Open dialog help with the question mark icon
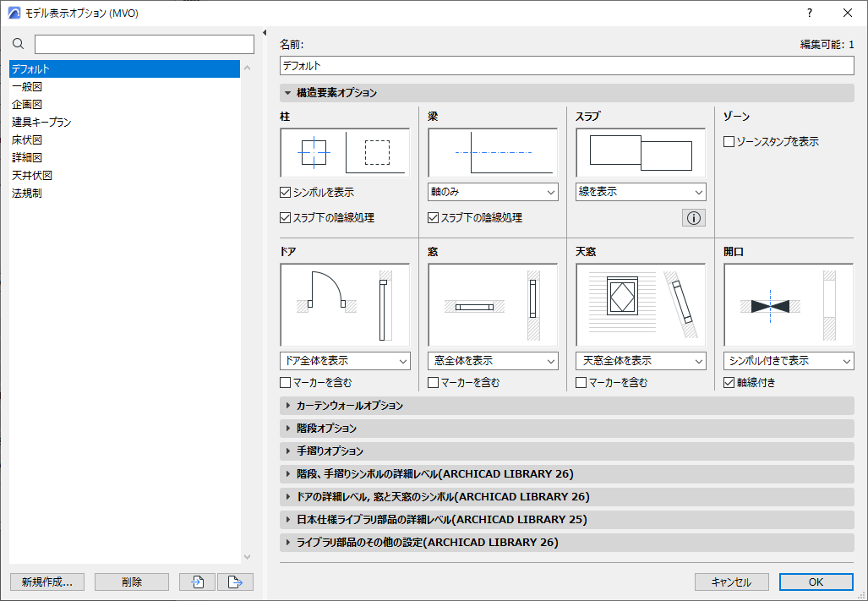The width and height of the screenshot is (868, 601). (x=811, y=13)
